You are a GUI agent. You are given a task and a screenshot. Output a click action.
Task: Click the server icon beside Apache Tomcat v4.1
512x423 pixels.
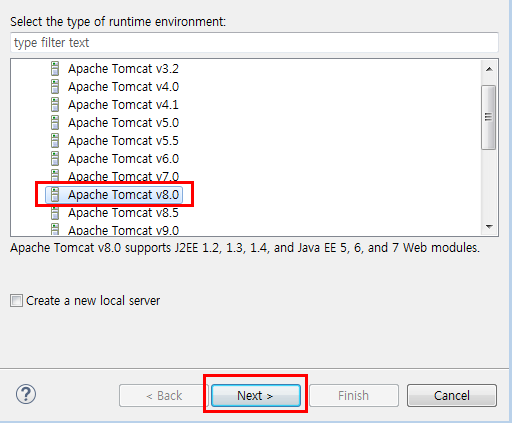(55, 105)
